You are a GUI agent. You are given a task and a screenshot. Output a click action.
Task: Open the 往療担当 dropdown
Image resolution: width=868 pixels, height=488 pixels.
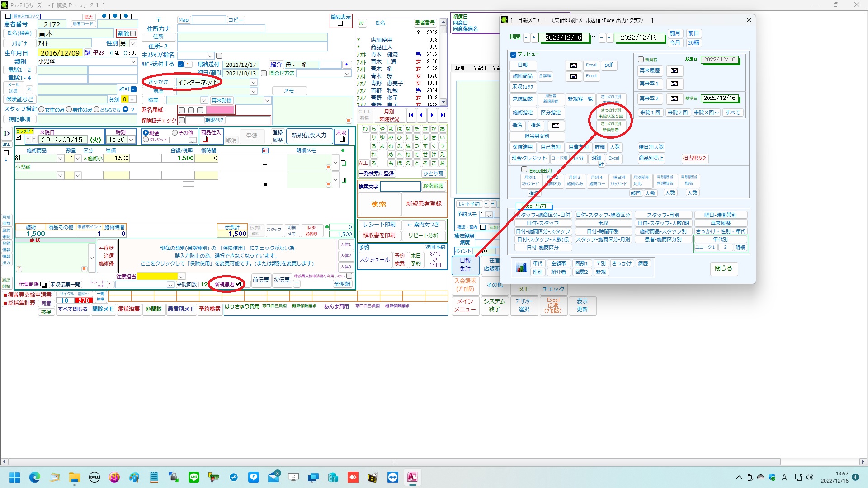pos(181,277)
